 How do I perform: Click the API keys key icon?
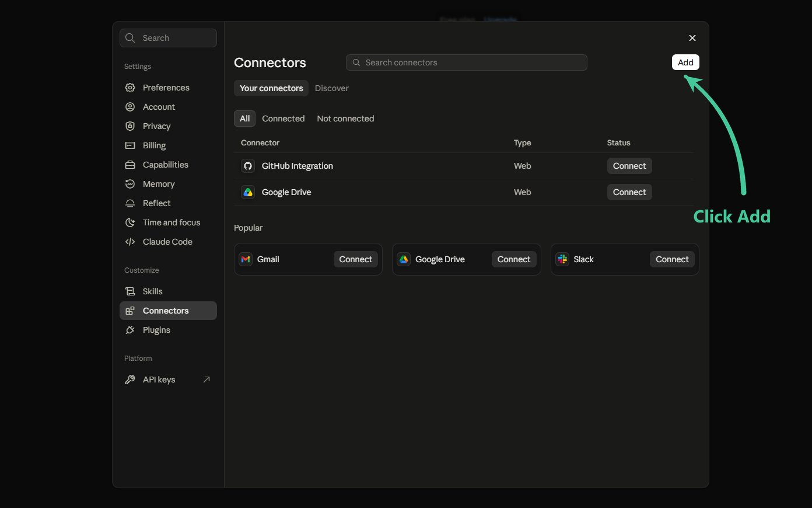click(130, 380)
